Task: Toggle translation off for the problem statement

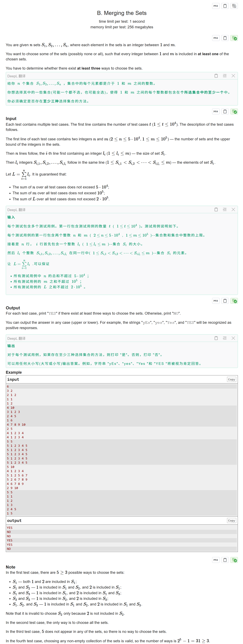Action: (x=234, y=38)
